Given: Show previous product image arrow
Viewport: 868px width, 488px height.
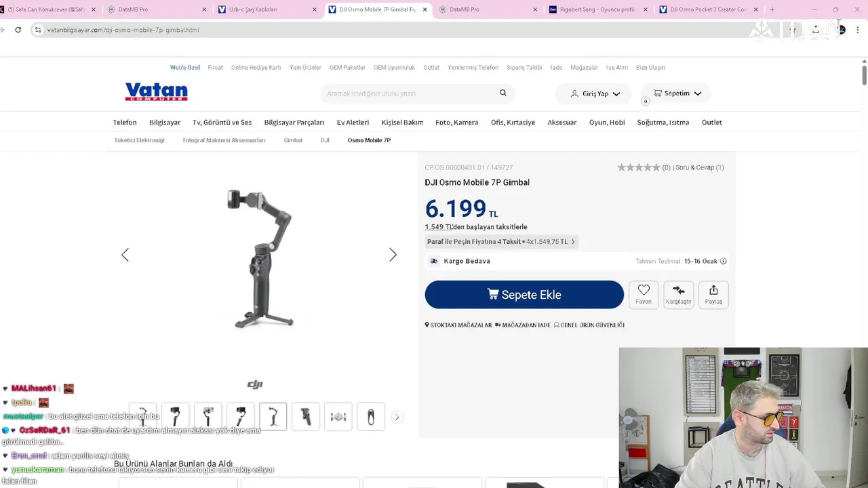Looking at the screenshot, I should coord(125,255).
